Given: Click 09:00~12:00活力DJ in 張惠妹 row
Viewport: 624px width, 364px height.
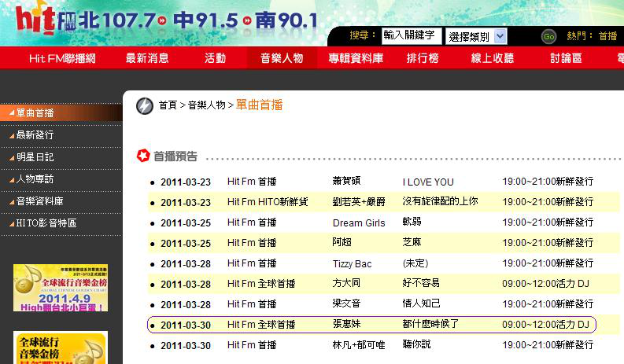Looking at the screenshot, I should (x=545, y=325).
